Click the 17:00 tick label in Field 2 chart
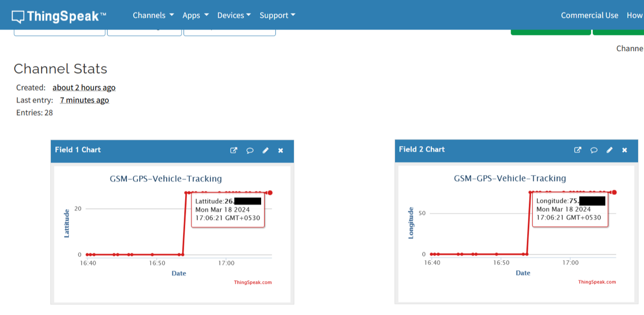The width and height of the screenshot is (644, 315). tap(571, 262)
